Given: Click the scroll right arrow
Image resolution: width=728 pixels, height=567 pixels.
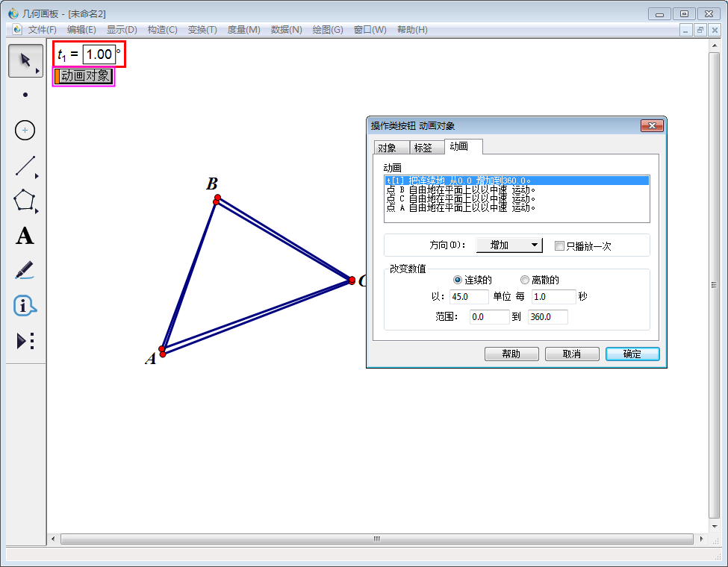Looking at the screenshot, I should pos(701,539).
